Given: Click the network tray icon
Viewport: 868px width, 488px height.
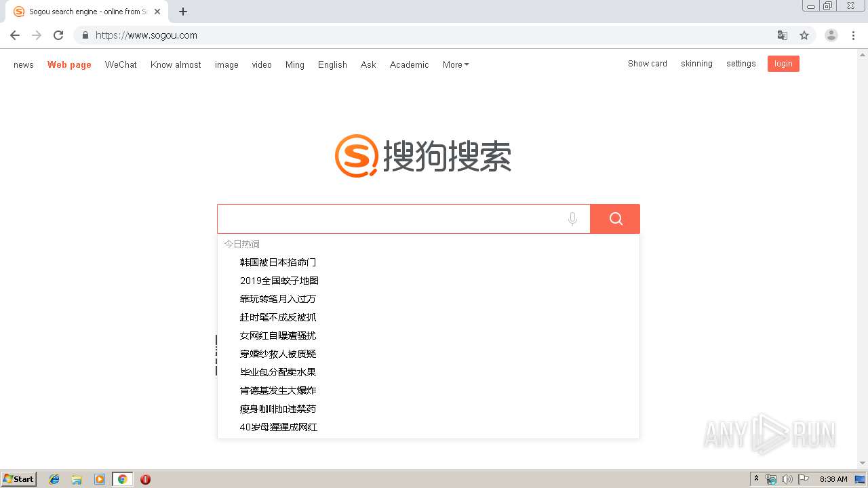Looking at the screenshot, I should [x=771, y=479].
